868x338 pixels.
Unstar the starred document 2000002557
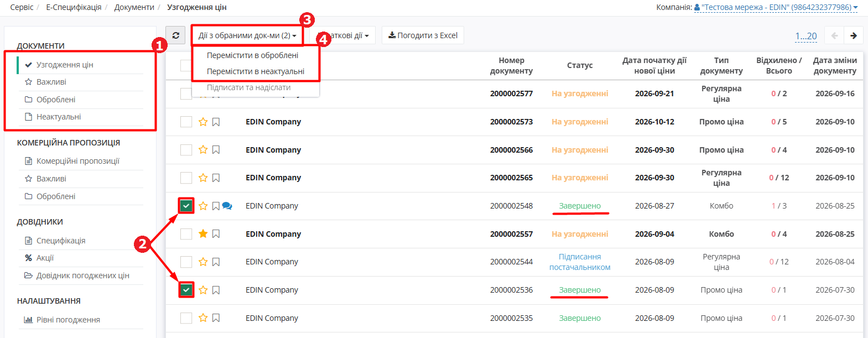click(x=203, y=234)
